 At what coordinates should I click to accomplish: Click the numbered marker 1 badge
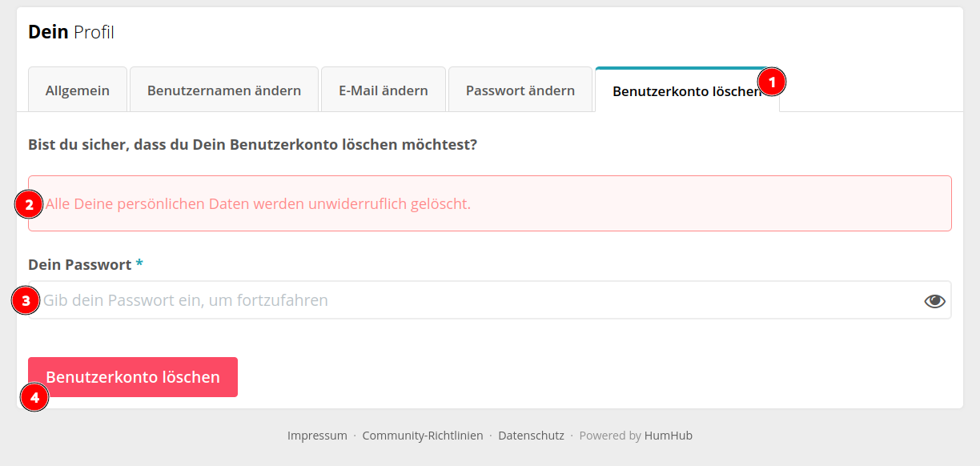tap(772, 82)
